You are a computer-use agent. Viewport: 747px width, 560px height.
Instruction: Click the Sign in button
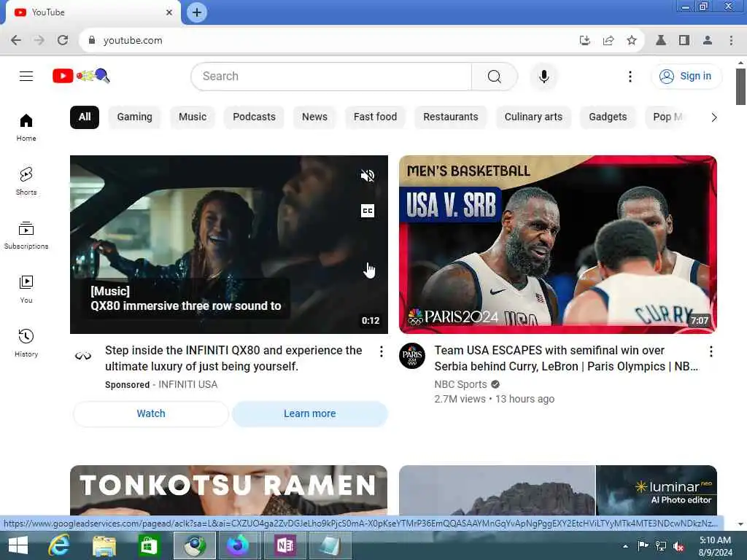tap(686, 76)
